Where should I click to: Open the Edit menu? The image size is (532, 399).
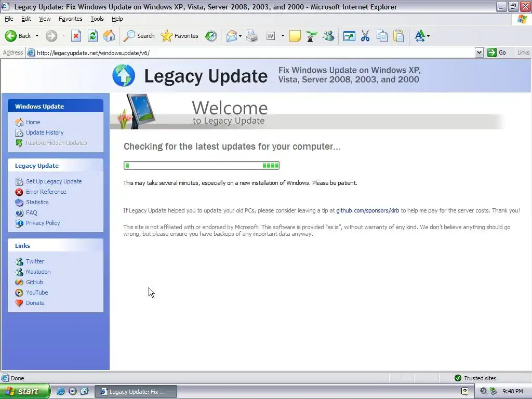pos(26,19)
